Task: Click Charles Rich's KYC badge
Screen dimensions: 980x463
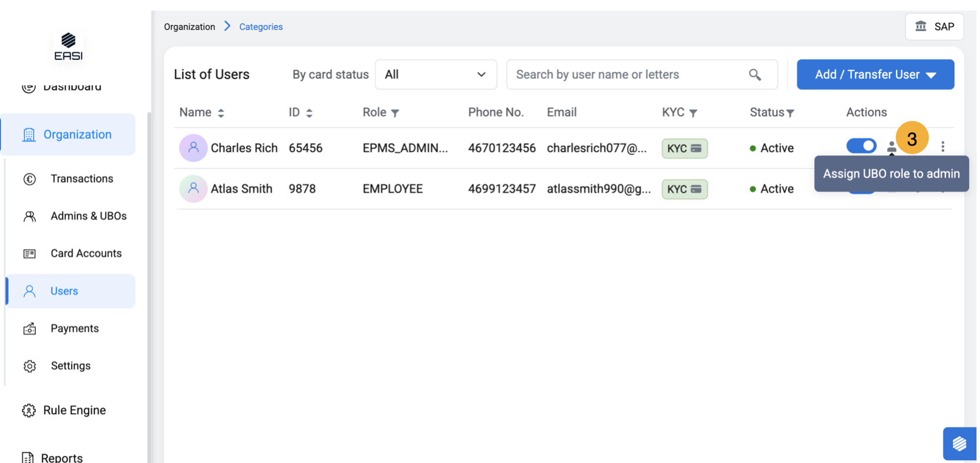Action: 684,149
